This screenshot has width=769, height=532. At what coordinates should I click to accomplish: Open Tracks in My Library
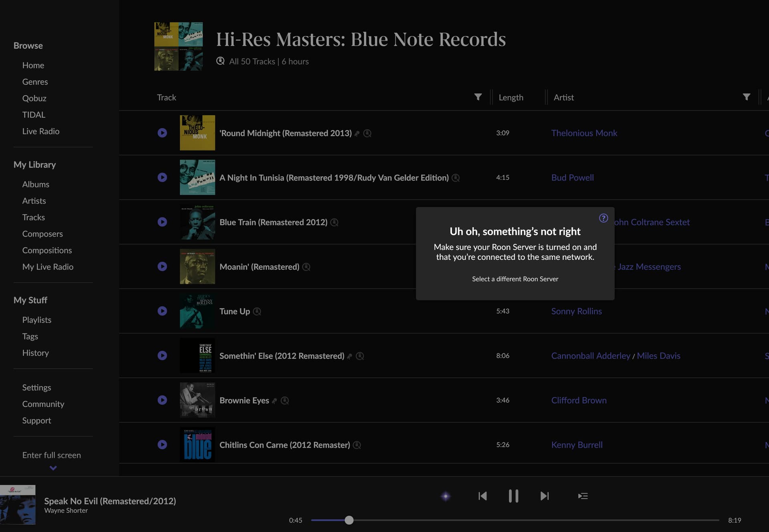(x=34, y=217)
